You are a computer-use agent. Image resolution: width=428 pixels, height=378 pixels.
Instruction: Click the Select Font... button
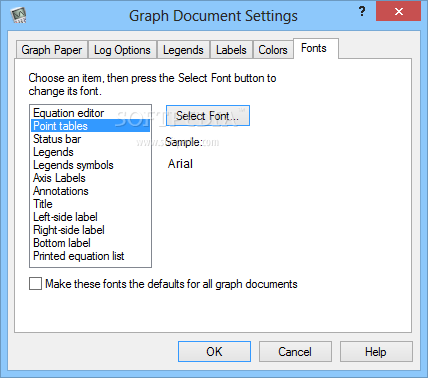coord(208,116)
